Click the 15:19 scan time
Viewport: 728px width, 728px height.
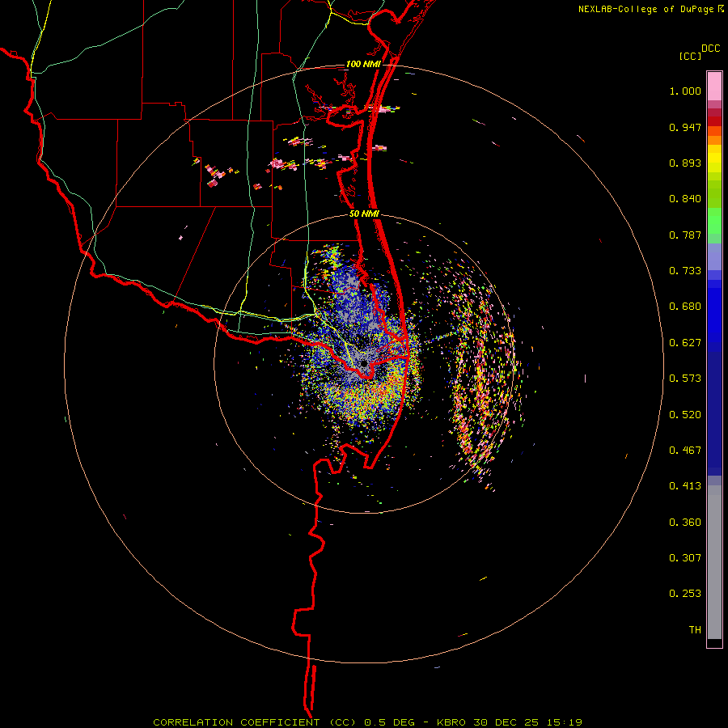pos(565,722)
